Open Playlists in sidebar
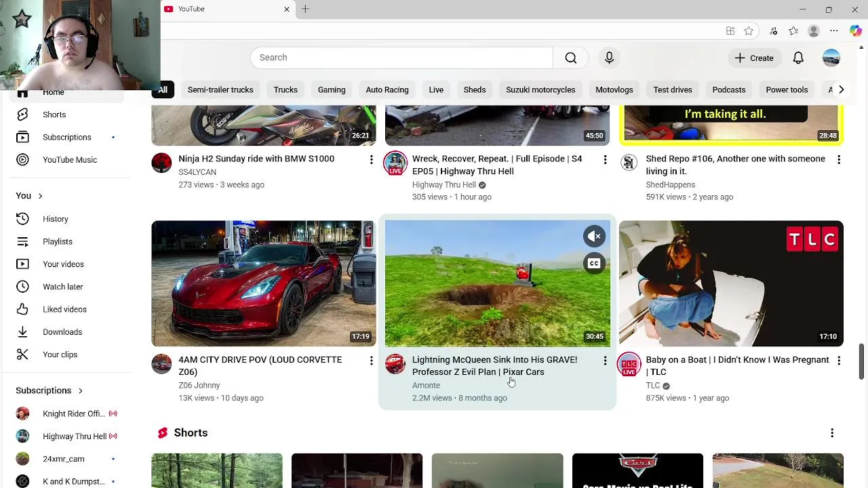The height and width of the screenshot is (488, 868). point(66,241)
